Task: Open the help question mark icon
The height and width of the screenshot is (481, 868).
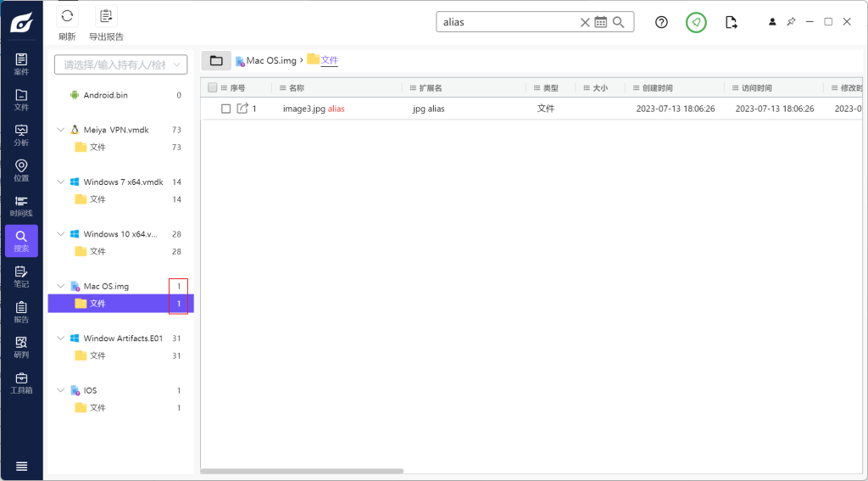Action: [x=662, y=22]
